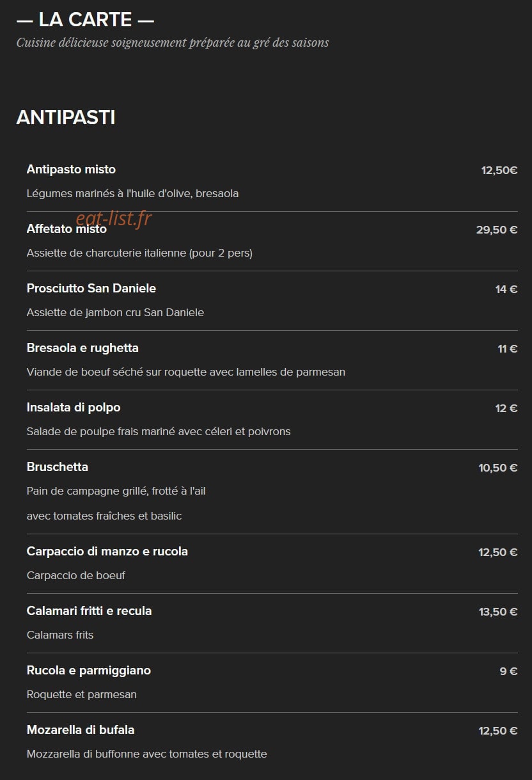Click the LA CARTE heading
This screenshot has width=532, height=780.
tap(85, 20)
